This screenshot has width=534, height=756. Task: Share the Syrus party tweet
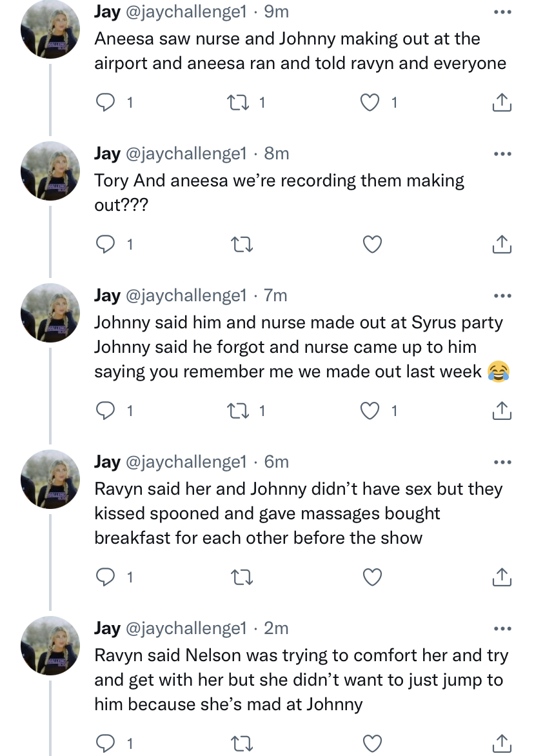click(502, 411)
